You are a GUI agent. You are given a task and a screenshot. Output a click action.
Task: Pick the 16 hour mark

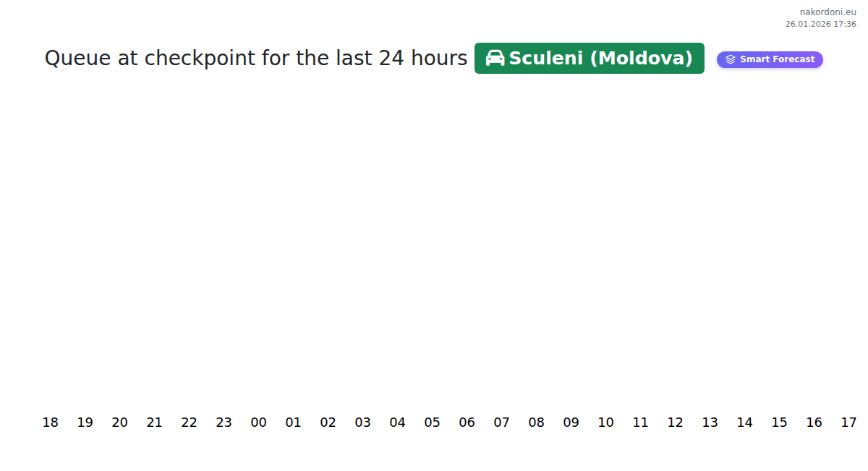[x=814, y=423]
